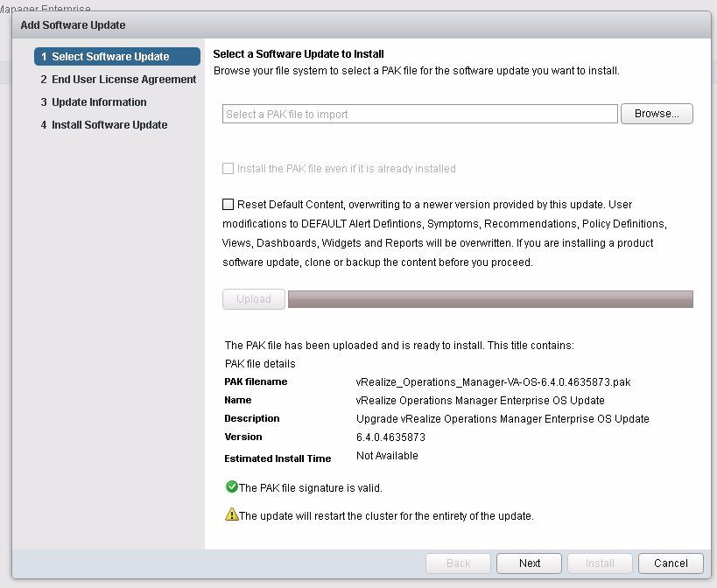Click the upload progress bar

[490, 299]
